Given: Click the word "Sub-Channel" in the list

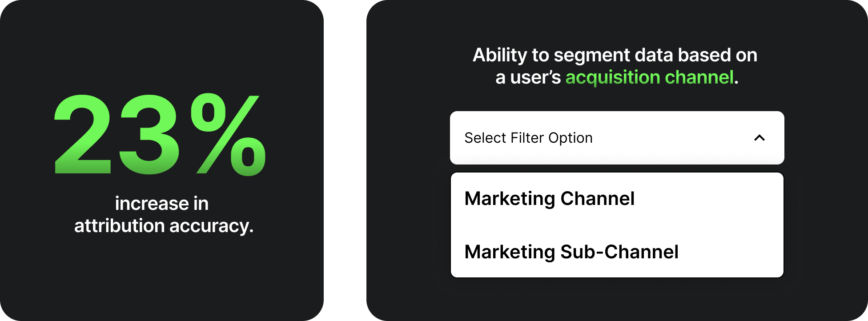Looking at the screenshot, I should tap(619, 252).
